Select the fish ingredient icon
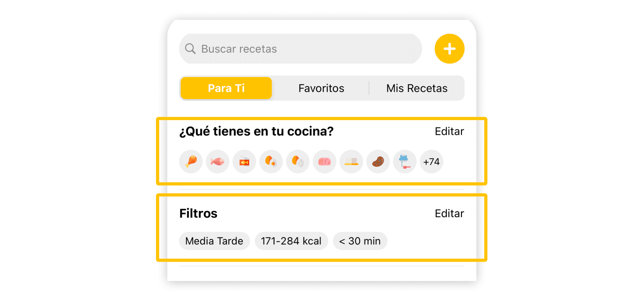The height and width of the screenshot is (297, 644). (x=217, y=162)
